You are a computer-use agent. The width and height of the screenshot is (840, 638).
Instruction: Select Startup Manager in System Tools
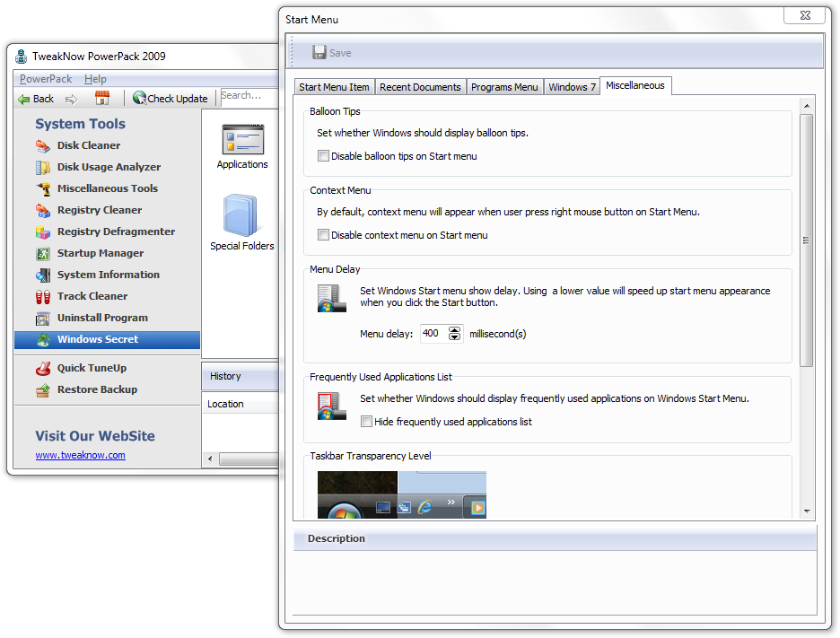(101, 253)
